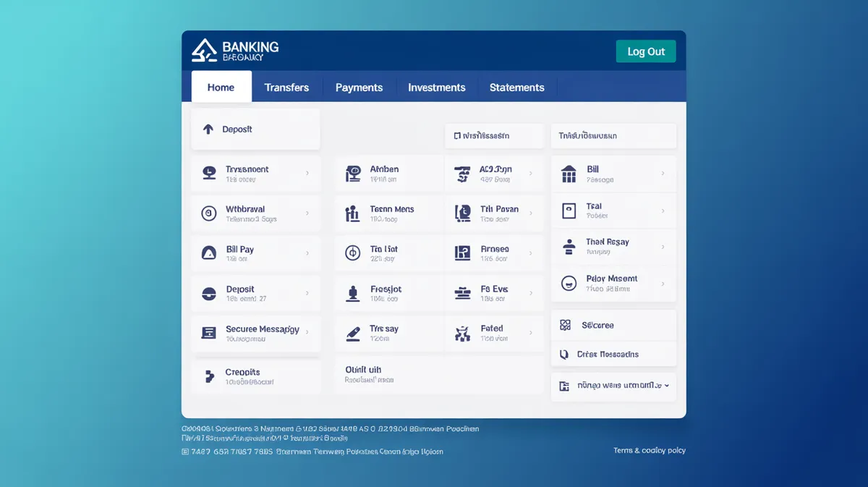Click the Banking logo icon
The width and height of the screenshot is (868, 487).
(204, 51)
